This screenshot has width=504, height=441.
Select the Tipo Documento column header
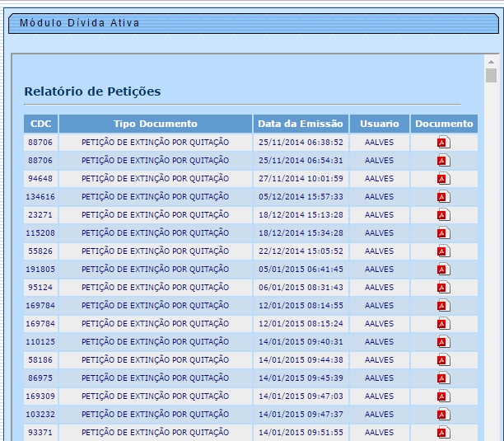[x=155, y=124]
